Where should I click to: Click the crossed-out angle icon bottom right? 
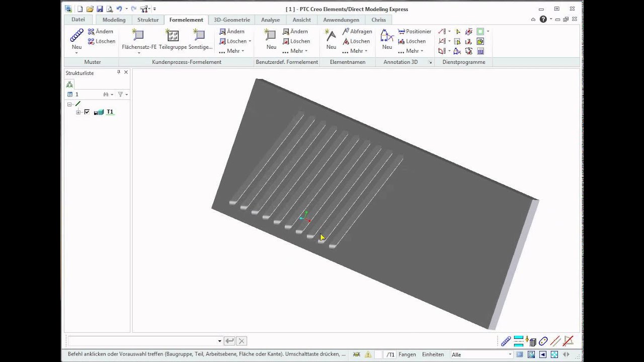(568, 341)
